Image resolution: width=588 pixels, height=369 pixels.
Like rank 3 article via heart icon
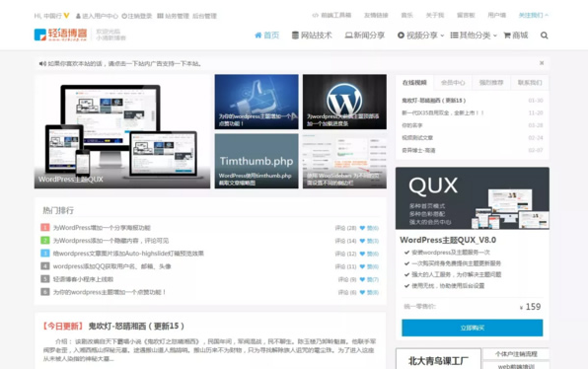(362, 254)
